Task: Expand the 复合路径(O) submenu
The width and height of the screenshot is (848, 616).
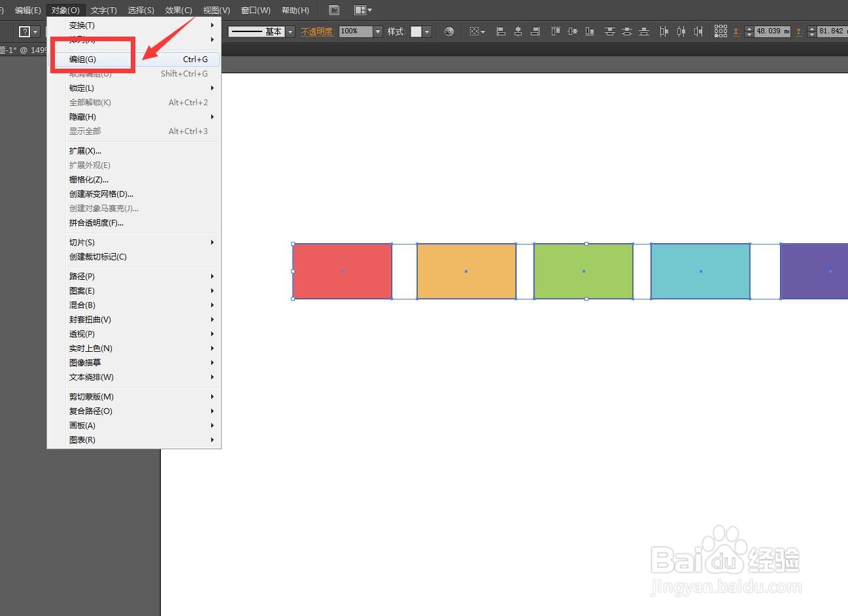Action: (x=134, y=411)
